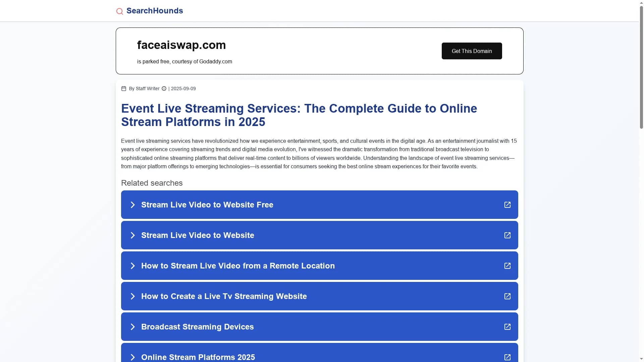Click the Event Live Streaming Services headline
Viewport: 644px width, 362px height.
coord(299,115)
